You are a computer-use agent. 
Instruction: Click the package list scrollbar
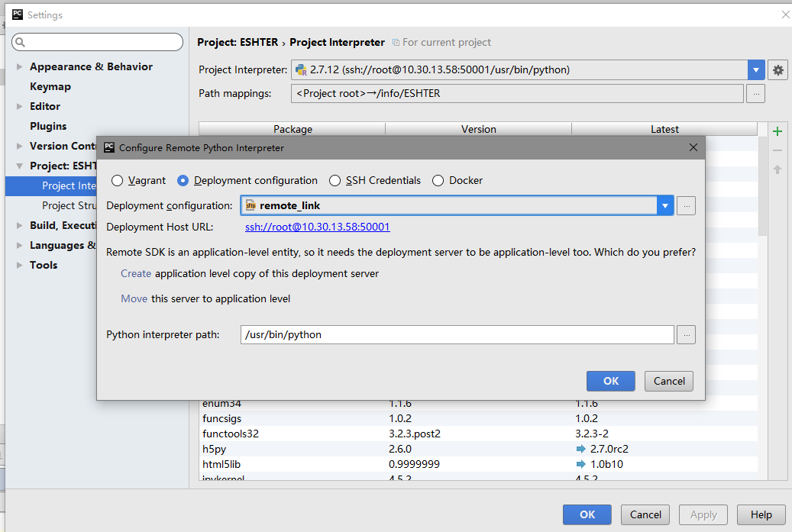[762, 187]
